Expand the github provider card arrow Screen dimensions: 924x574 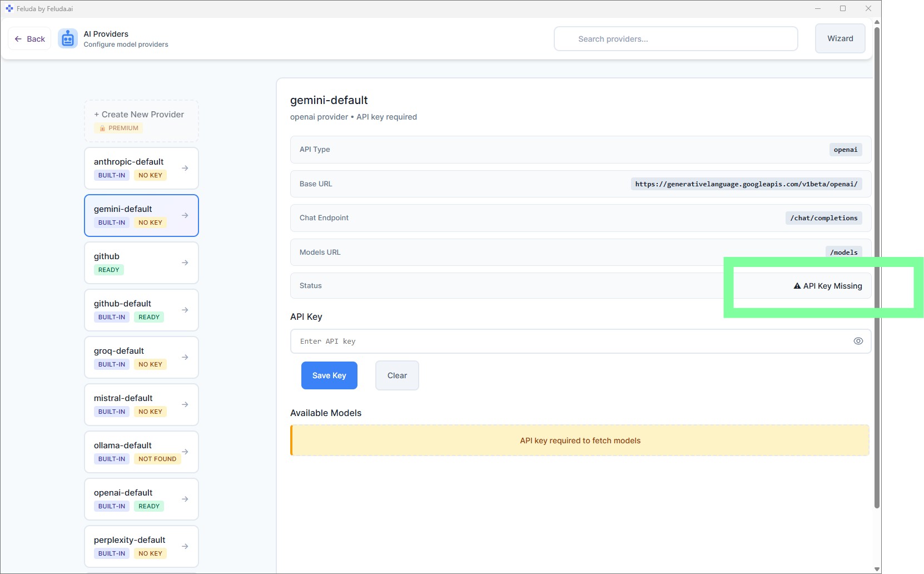coord(185,263)
